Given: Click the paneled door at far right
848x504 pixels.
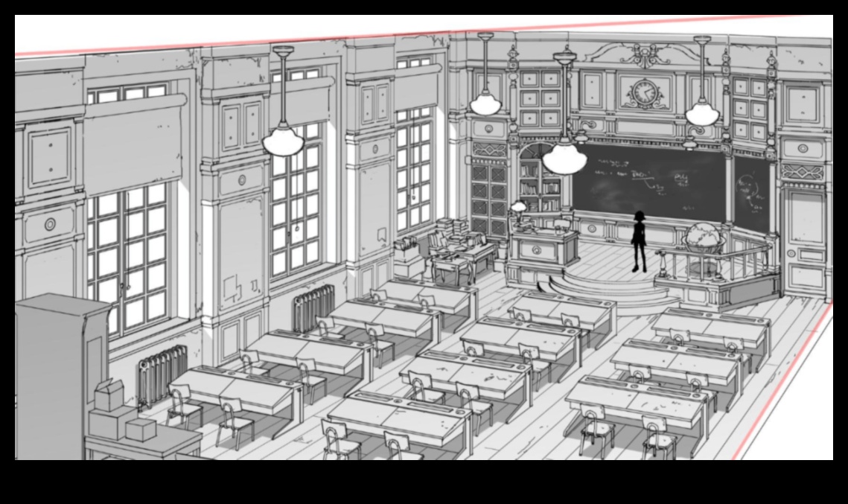Looking at the screenshot, I should (x=803, y=237).
